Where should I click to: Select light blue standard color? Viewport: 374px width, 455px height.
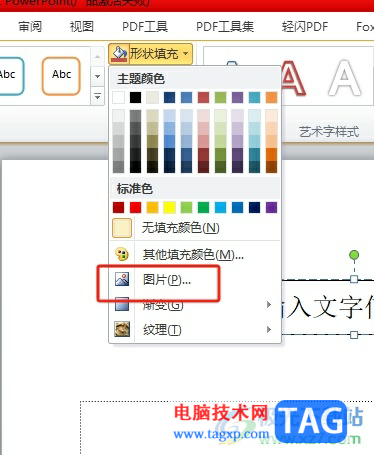220,207
